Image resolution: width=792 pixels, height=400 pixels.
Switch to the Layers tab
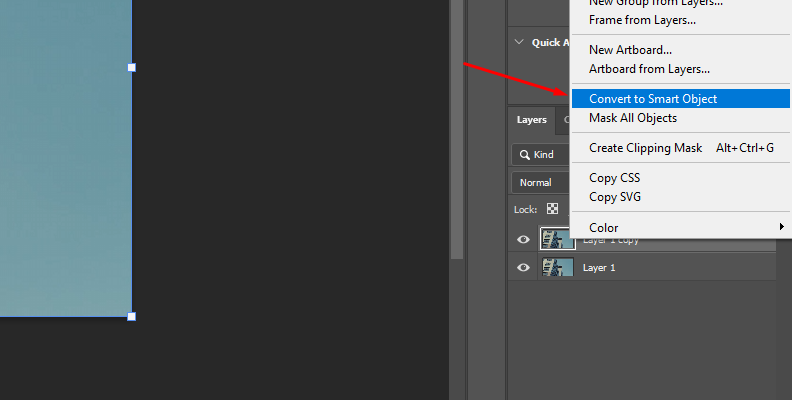[x=531, y=120]
